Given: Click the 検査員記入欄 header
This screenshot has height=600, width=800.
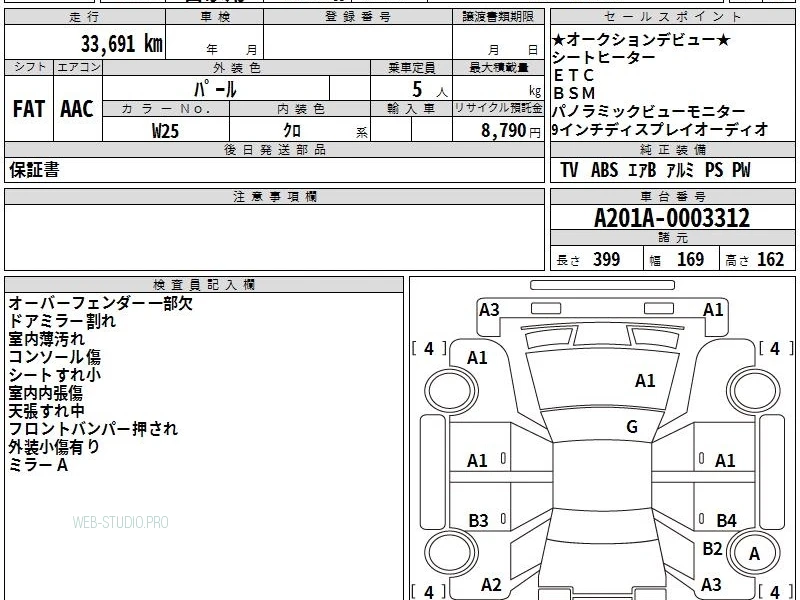Looking at the screenshot, I should click(204, 284).
